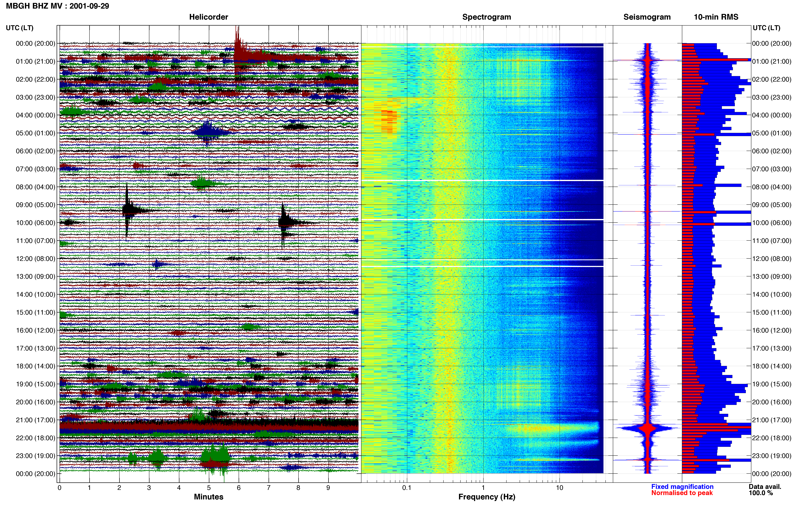Click the 'Frequency (Hz)' x-axis label

click(x=487, y=497)
